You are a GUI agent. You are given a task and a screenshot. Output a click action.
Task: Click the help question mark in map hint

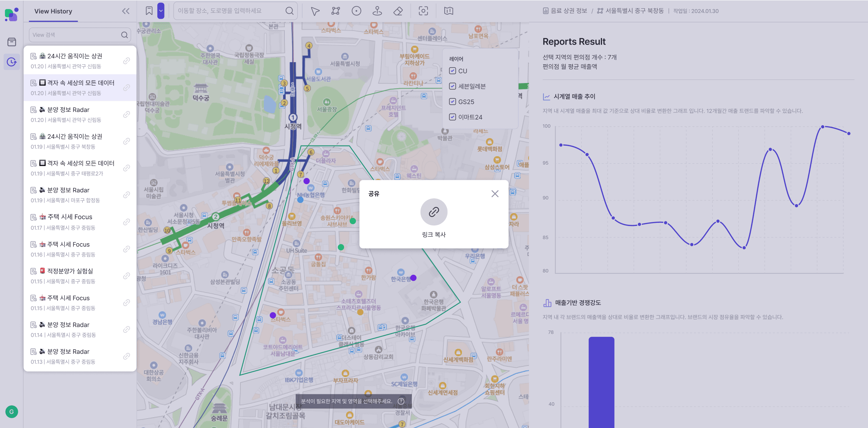click(401, 401)
